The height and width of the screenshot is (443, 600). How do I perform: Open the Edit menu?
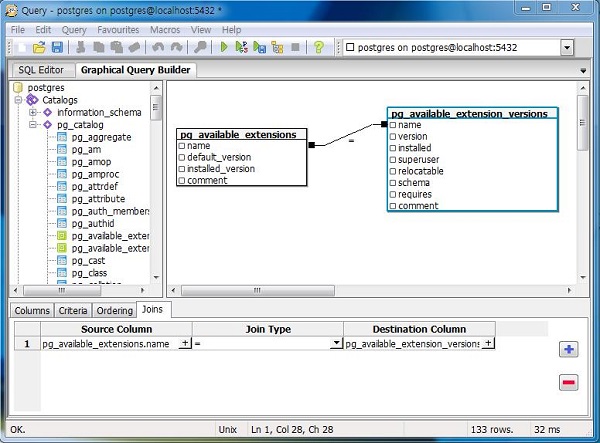43,30
